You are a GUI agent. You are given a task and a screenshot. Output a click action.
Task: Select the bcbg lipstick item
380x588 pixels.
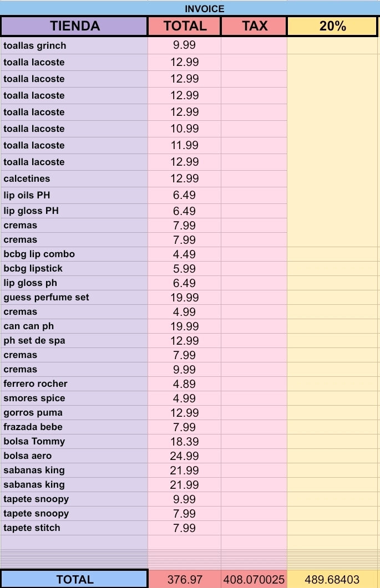pos(74,268)
